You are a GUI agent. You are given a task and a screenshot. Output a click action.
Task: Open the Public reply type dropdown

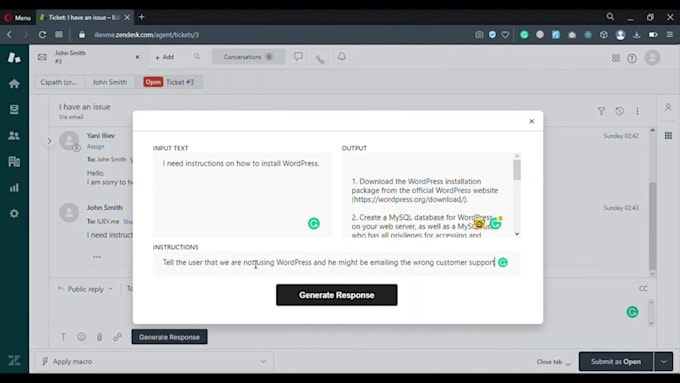click(85, 289)
